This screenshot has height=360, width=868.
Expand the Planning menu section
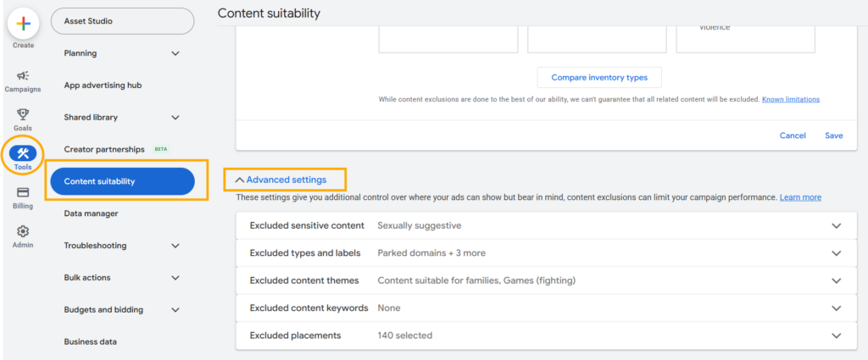pos(175,53)
